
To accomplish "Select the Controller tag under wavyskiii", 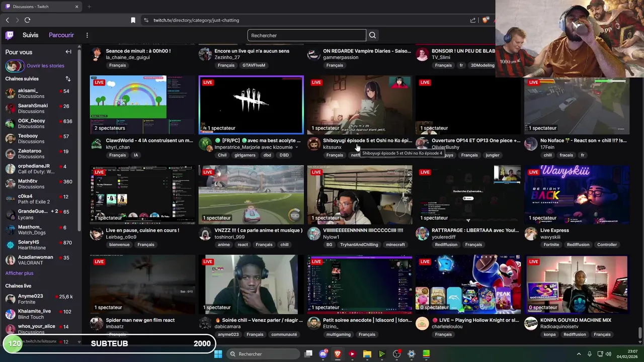I will click(x=607, y=245).
